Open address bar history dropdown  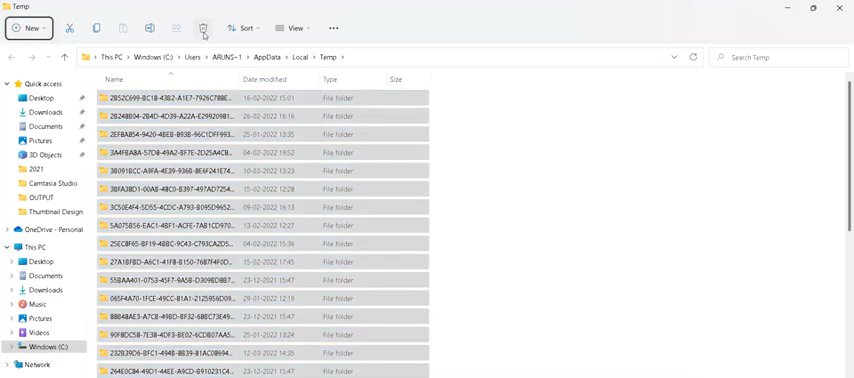pyautogui.click(x=674, y=57)
